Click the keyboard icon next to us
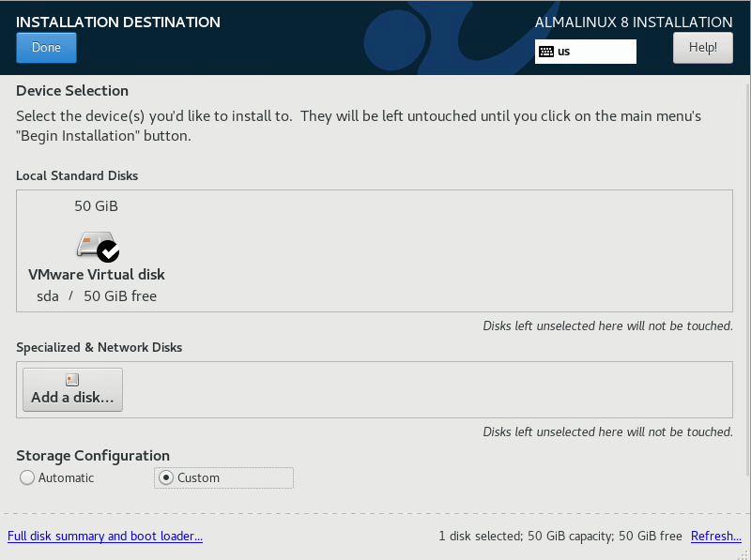This screenshot has width=751, height=560. tap(546, 52)
